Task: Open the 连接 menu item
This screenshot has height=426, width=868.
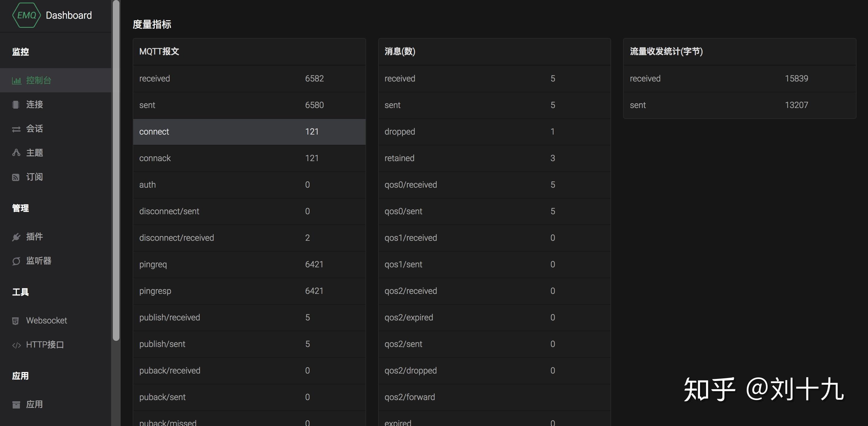Action: pyautogui.click(x=34, y=104)
